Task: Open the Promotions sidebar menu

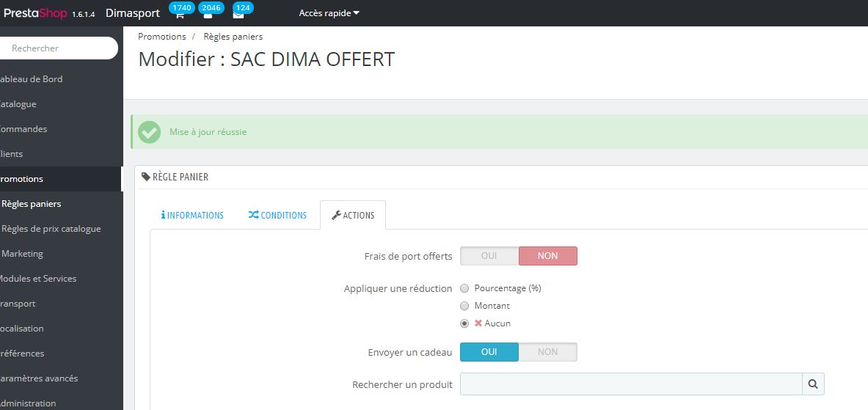Action: click(61, 179)
